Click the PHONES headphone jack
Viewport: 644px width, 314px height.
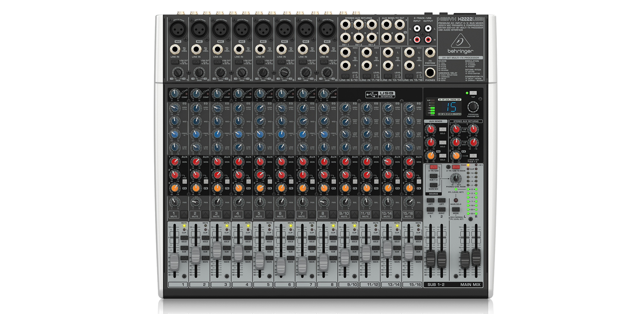[x=430, y=73]
